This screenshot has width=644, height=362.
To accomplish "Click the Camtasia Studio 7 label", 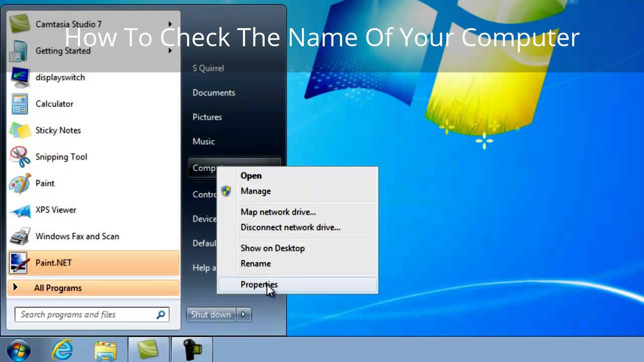I will 68,24.
